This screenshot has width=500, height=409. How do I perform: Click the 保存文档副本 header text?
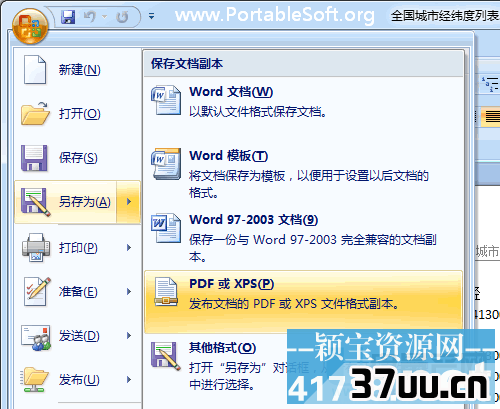[187, 64]
